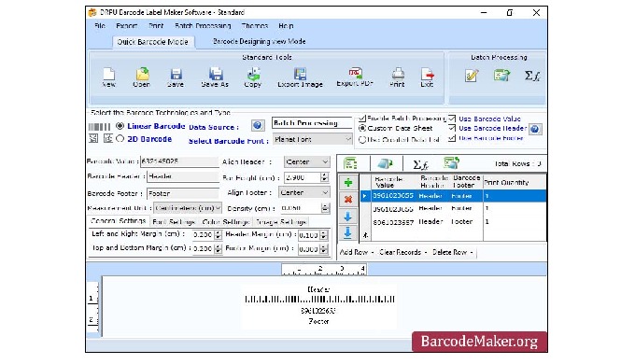Select the 2D Barcode radio button
Screen dimensions: 635x364
(x=120, y=138)
